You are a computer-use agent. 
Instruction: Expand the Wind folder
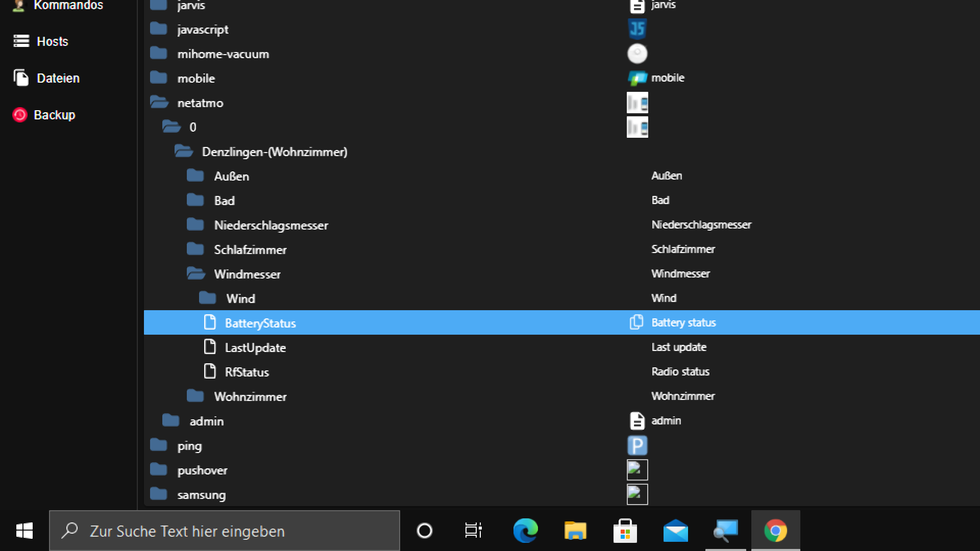(x=208, y=298)
